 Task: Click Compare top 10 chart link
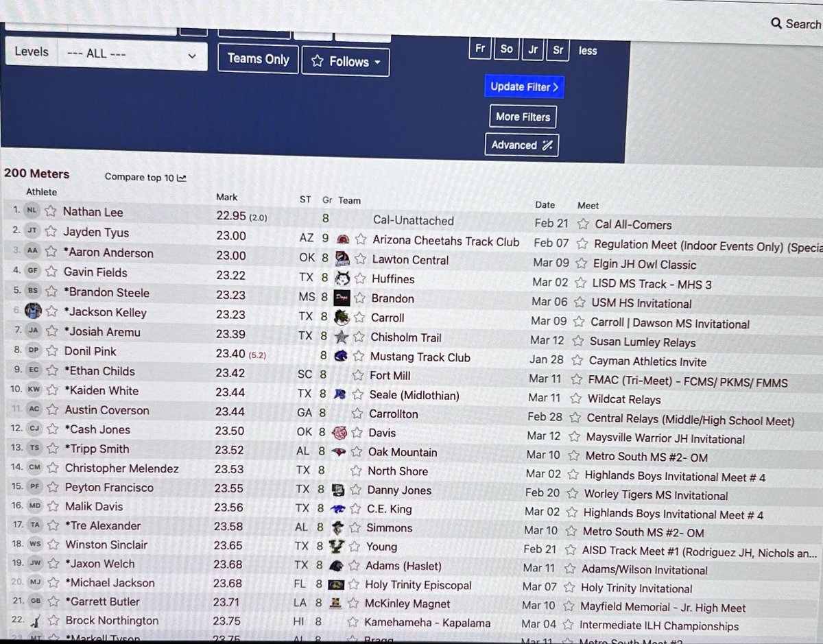tap(145, 178)
